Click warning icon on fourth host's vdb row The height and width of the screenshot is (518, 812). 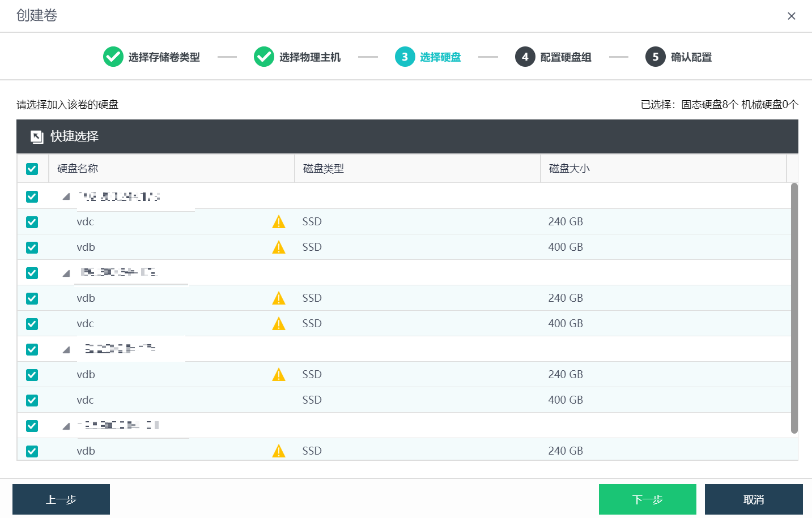click(279, 451)
